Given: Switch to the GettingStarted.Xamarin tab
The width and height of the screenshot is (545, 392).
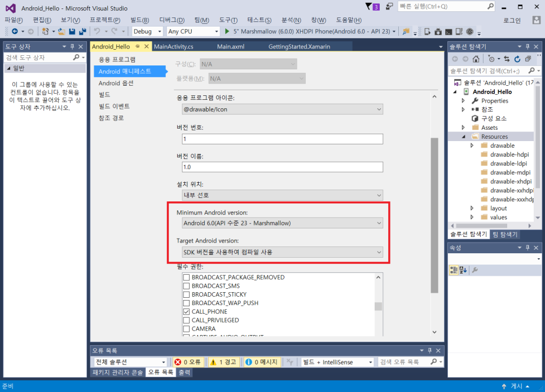Looking at the screenshot, I should coord(299,47).
